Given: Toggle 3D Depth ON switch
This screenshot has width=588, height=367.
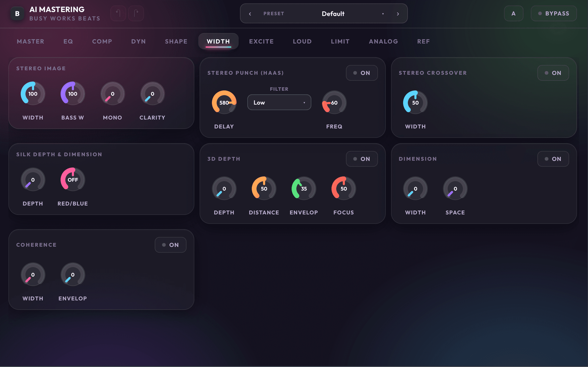Looking at the screenshot, I should pyautogui.click(x=362, y=159).
